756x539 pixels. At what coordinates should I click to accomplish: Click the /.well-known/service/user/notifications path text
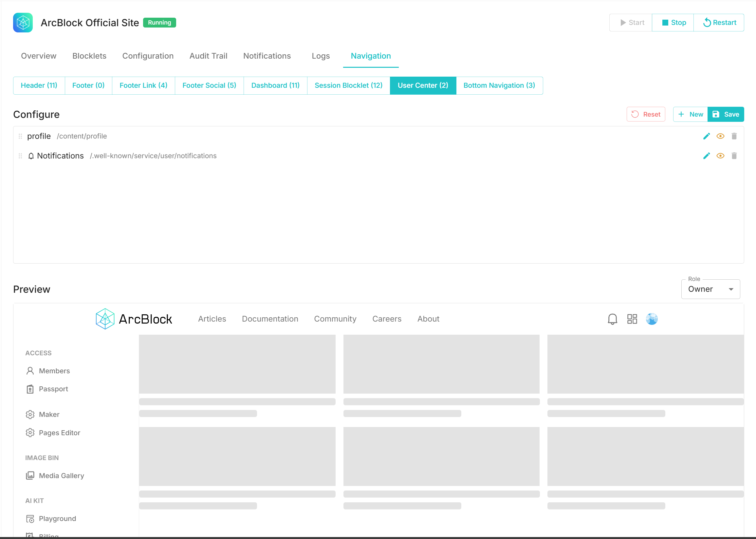[153, 156]
